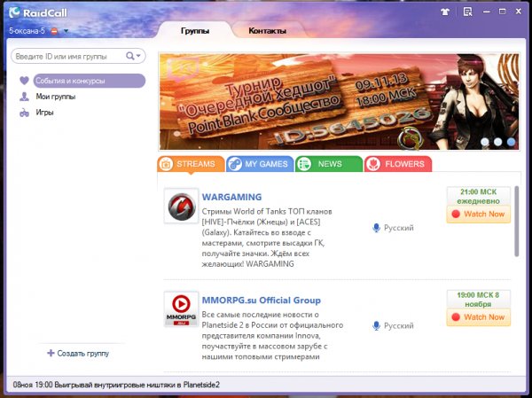
Task: Switch to the STREAMS tab
Action: 191,164
